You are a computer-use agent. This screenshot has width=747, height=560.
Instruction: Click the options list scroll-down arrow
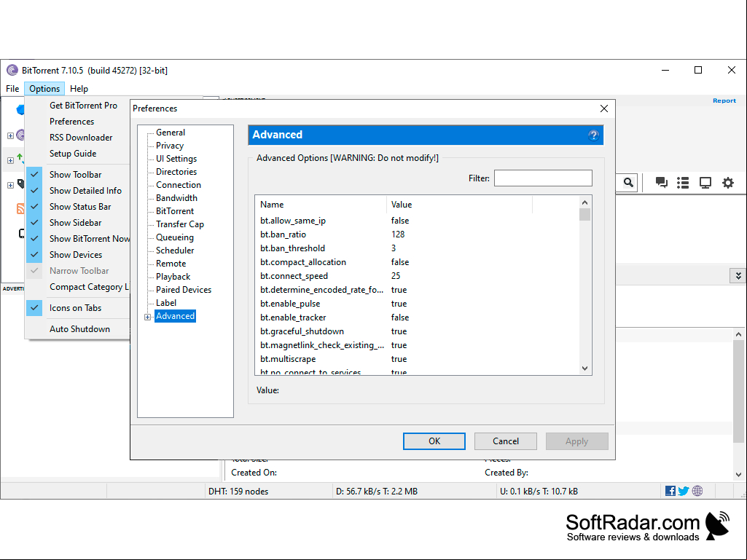pos(585,368)
